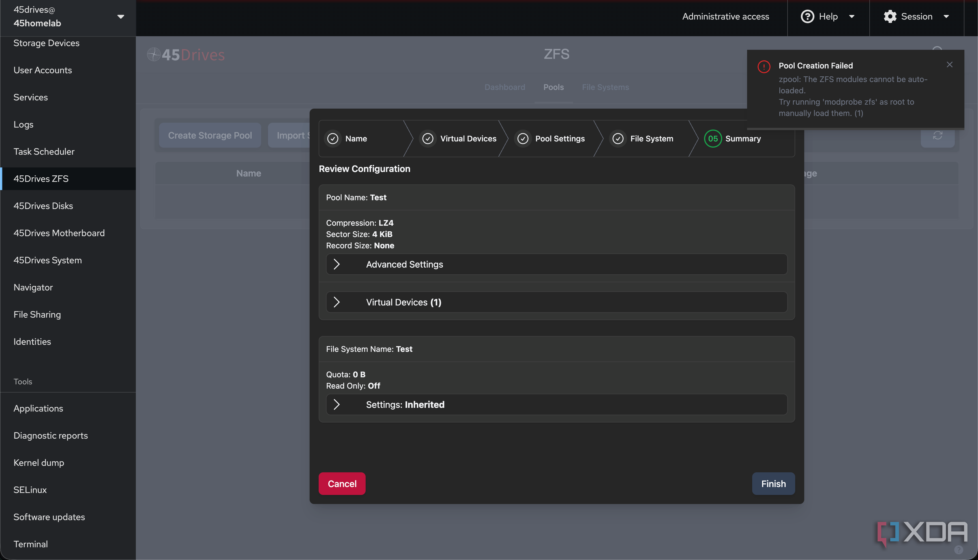Open File Sharing in sidebar
The width and height of the screenshot is (978, 560).
click(x=68, y=314)
